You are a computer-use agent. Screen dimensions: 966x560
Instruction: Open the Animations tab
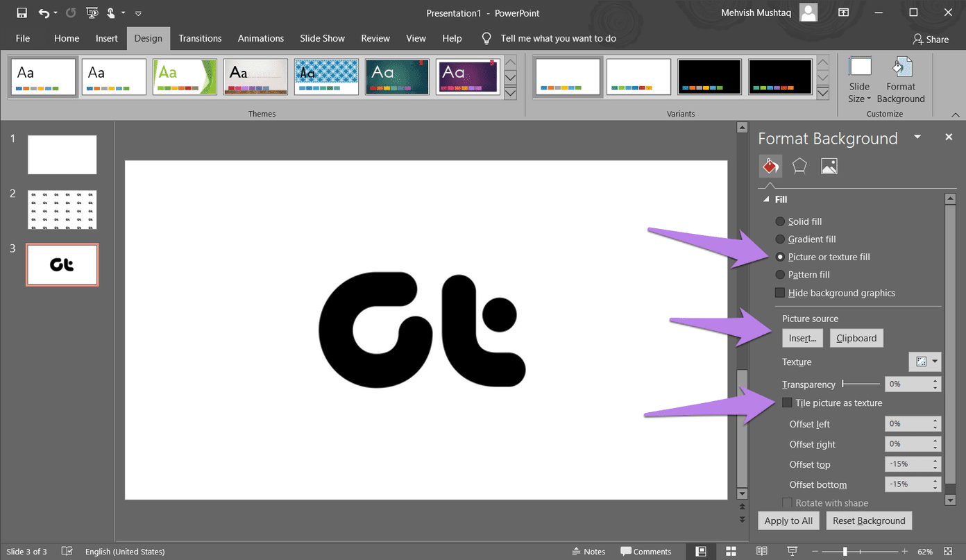(261, 38)
